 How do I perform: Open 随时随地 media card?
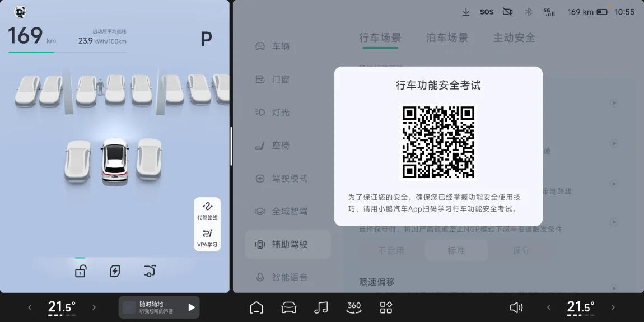click(x=159, y=307)
